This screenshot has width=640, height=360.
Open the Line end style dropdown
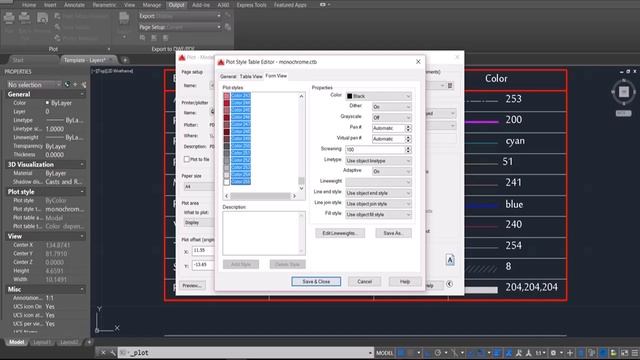378,193
